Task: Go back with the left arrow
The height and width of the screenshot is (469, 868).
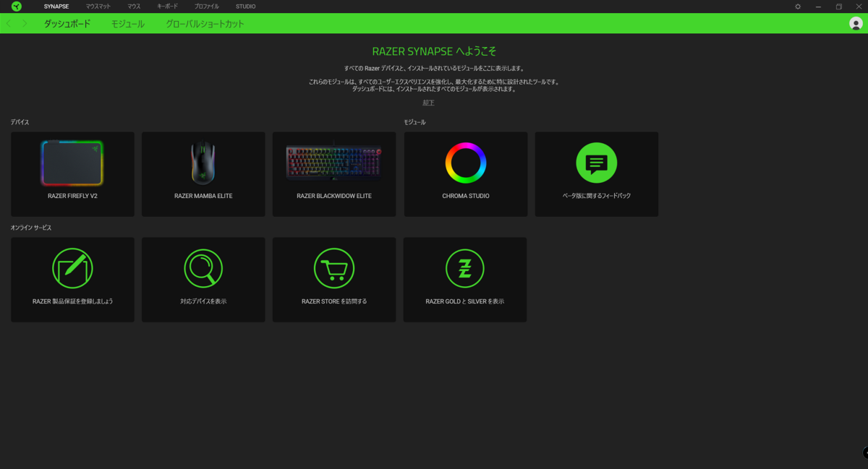Action: (9, 24)
